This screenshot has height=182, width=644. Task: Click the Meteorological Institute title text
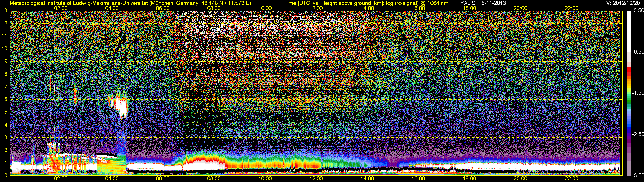point(131,3)
